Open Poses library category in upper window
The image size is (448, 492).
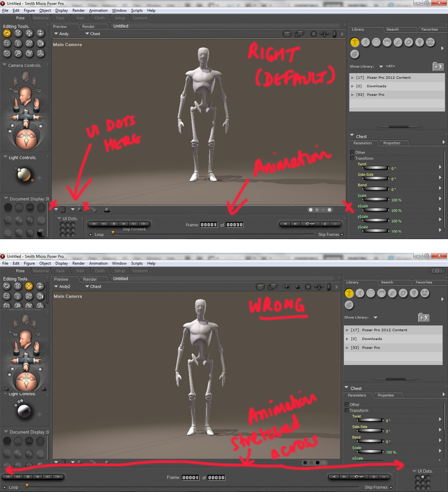pyautogui.click(x=365, y=42)
